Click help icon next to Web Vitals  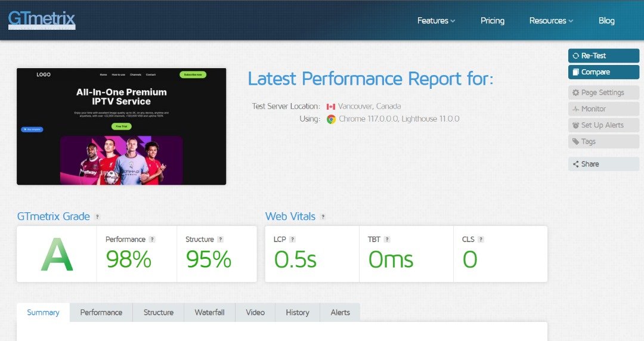click(323, 217)
